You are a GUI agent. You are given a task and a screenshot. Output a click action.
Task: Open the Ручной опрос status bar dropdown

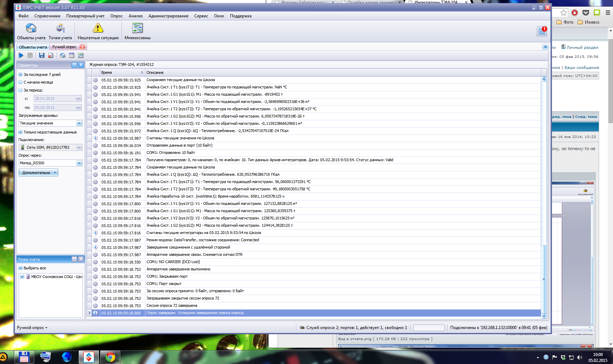32,328
